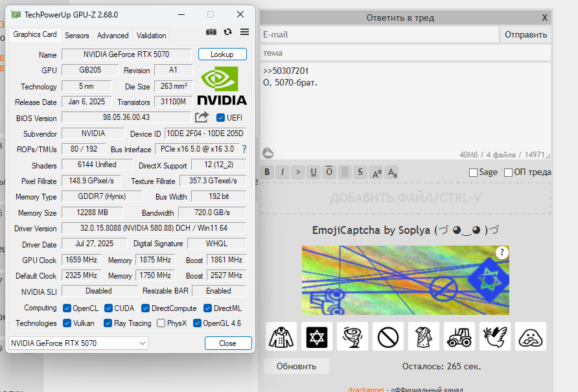
Task: Toggle the PhysX checkbox
Action: (161, 323)
